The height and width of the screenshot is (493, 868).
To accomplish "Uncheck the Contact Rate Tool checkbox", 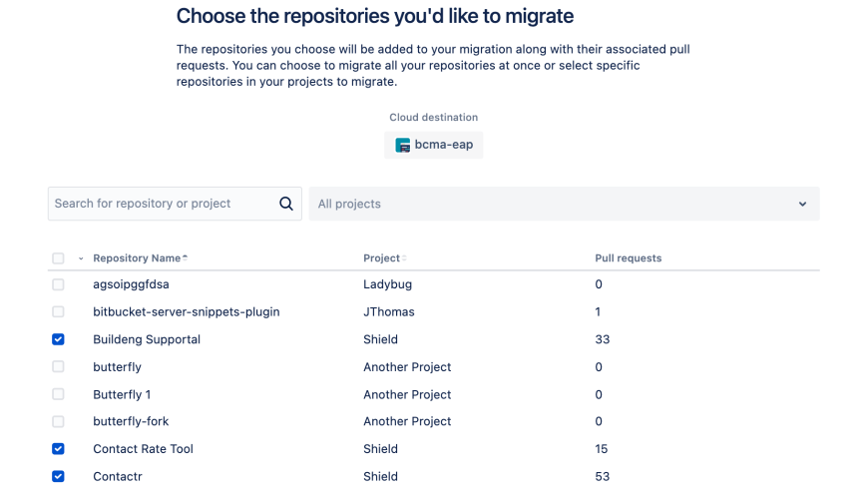I will pos(58,449).
